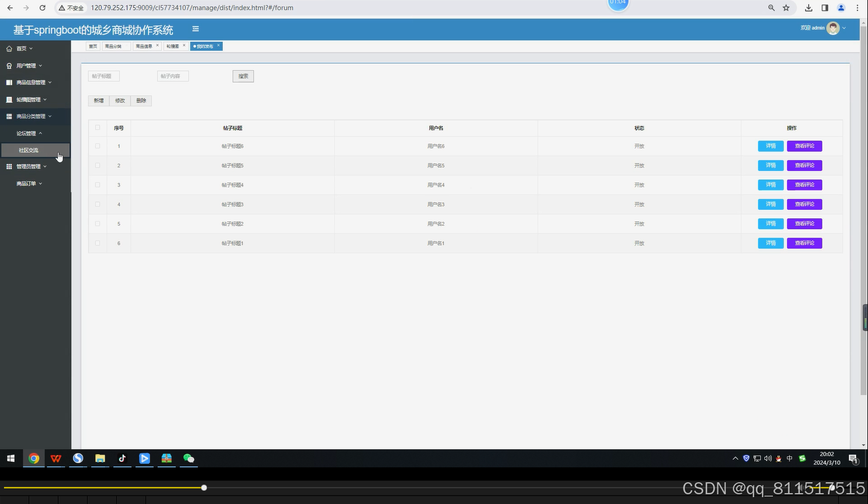Click the 商品分类管理 list icon in sidebar
Screen dimensions: 868x504
(9, 116)
